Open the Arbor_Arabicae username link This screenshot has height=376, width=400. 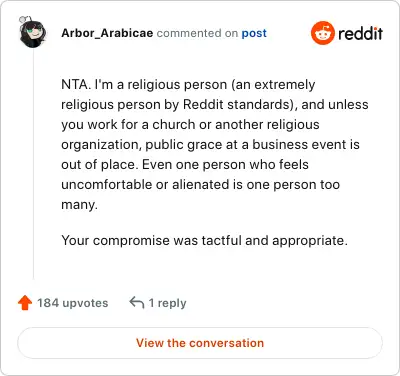click(x=107, y=33)
